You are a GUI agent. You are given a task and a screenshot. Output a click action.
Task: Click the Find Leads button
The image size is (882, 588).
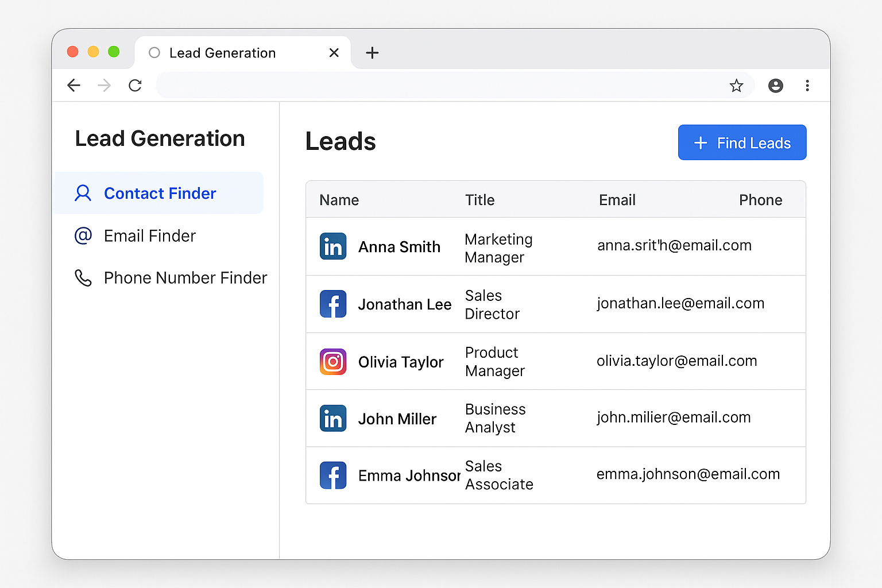click(742, 142)
